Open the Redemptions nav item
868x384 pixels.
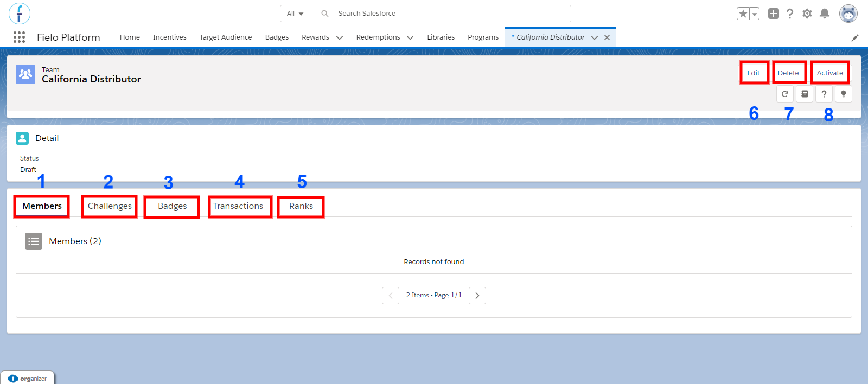pyautogui.click(x=378, y=37)
